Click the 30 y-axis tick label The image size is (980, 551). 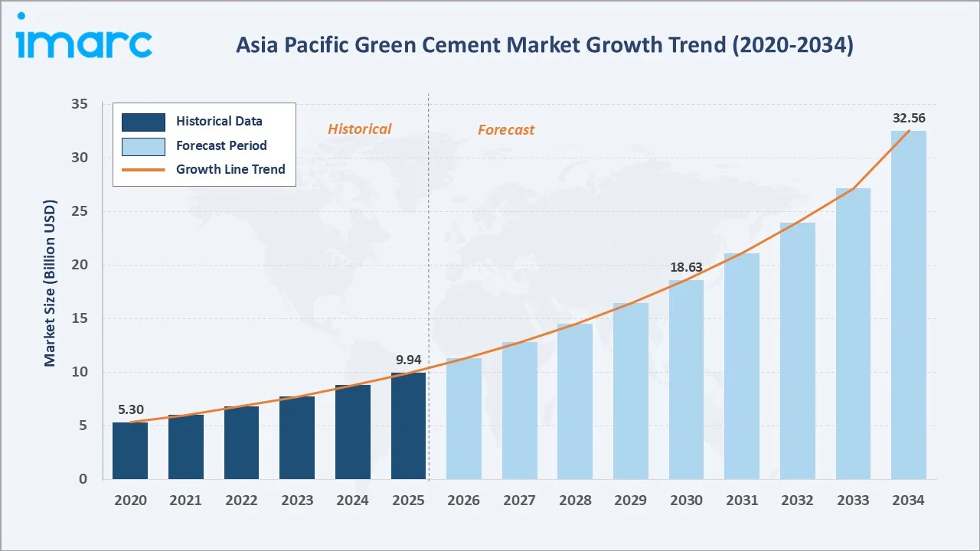pyautogui.click(x=80, y=158)
